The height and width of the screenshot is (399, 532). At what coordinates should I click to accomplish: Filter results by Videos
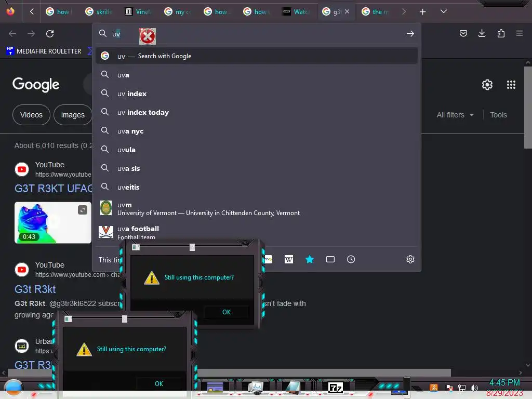(x=31, y=115)
